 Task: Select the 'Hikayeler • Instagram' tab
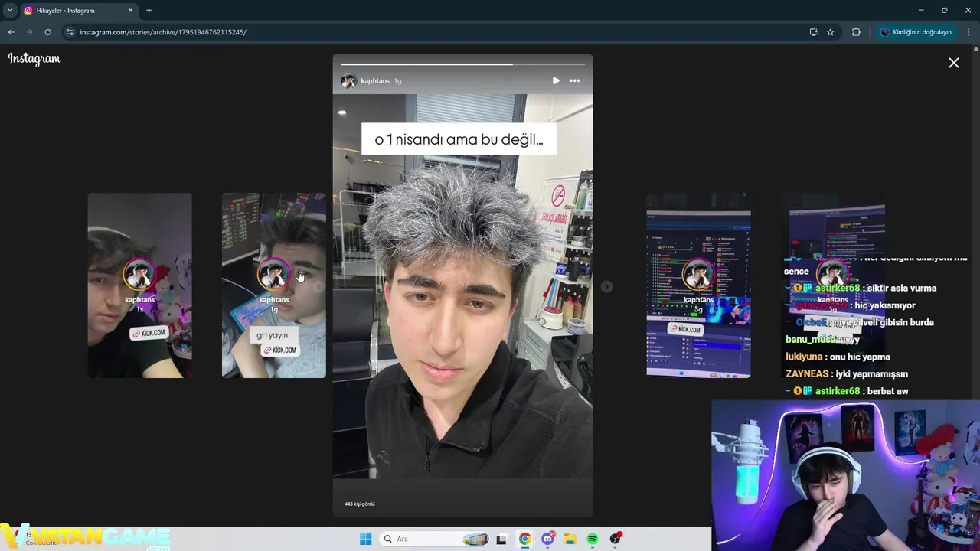80,11
